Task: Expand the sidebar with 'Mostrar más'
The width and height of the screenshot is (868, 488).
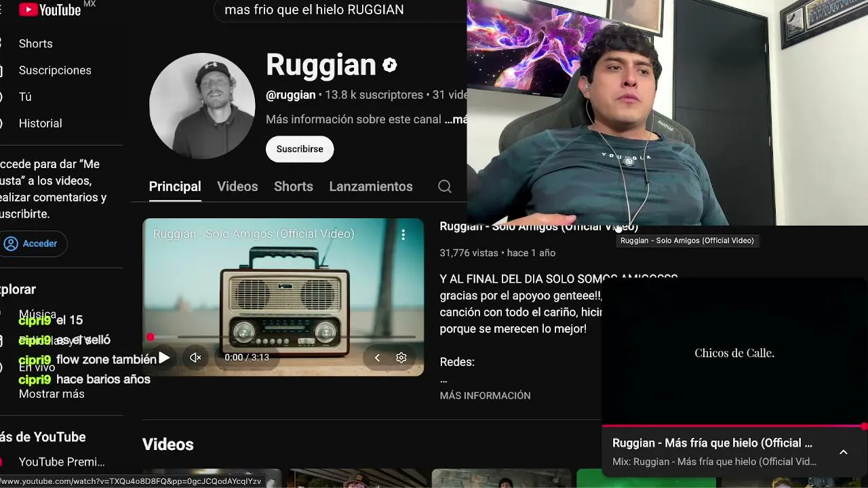Action: tap(52, 394)
